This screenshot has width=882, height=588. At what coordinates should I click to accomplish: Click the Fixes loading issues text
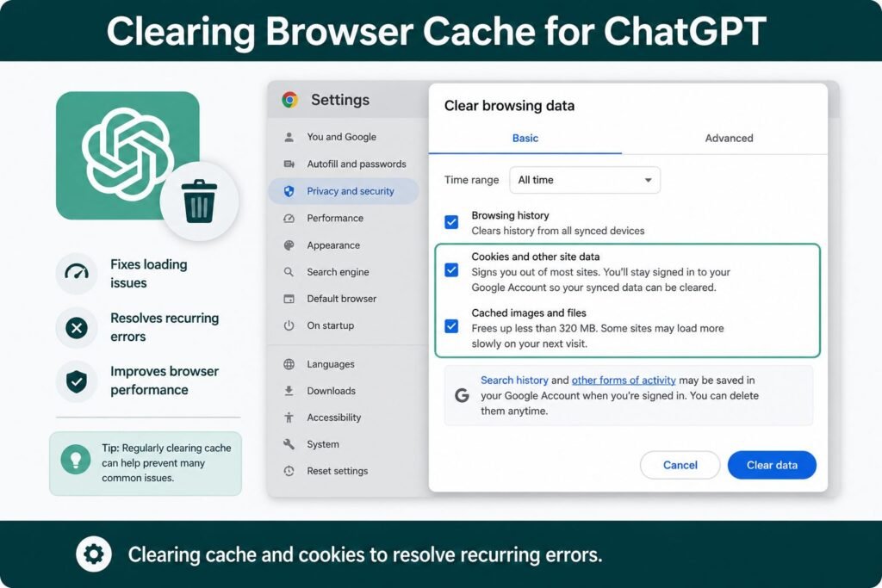pyautogui.click(x=148, y=273)
